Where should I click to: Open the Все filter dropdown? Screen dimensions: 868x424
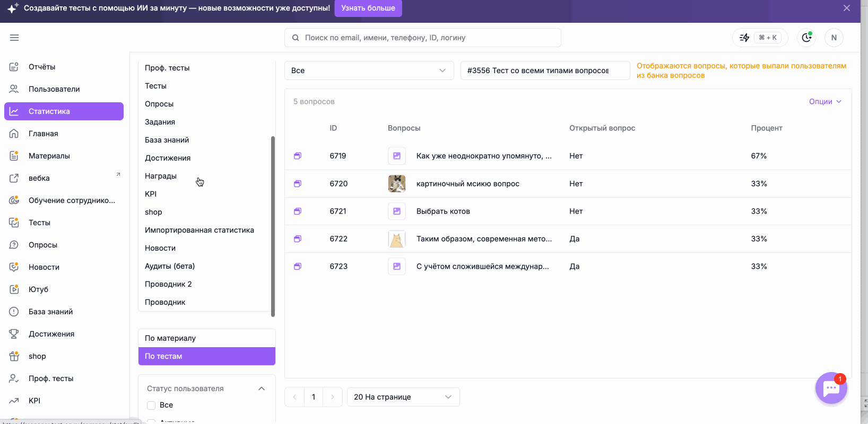coord(369,70)
